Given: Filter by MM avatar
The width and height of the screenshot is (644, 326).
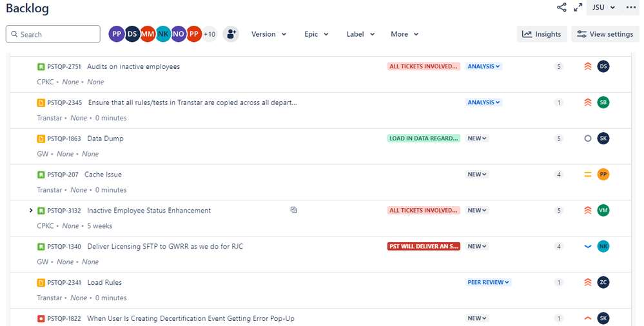Looking at the screenshot, I should click(148, 34).
